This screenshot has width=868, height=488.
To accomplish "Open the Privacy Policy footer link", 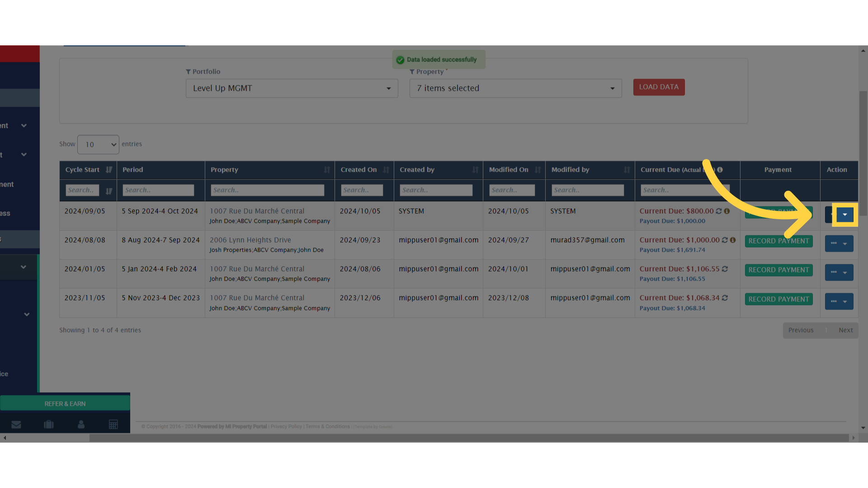I will (286, 426).
